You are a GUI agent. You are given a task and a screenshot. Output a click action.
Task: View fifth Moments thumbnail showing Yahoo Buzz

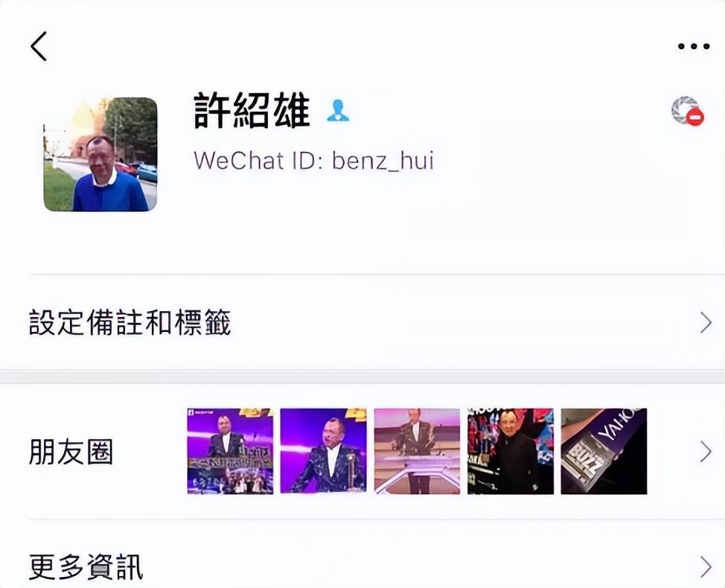point(604,451)
